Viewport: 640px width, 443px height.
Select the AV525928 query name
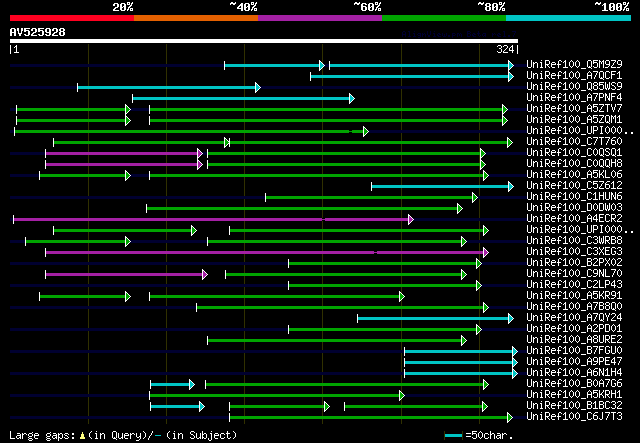click(38, 32)
